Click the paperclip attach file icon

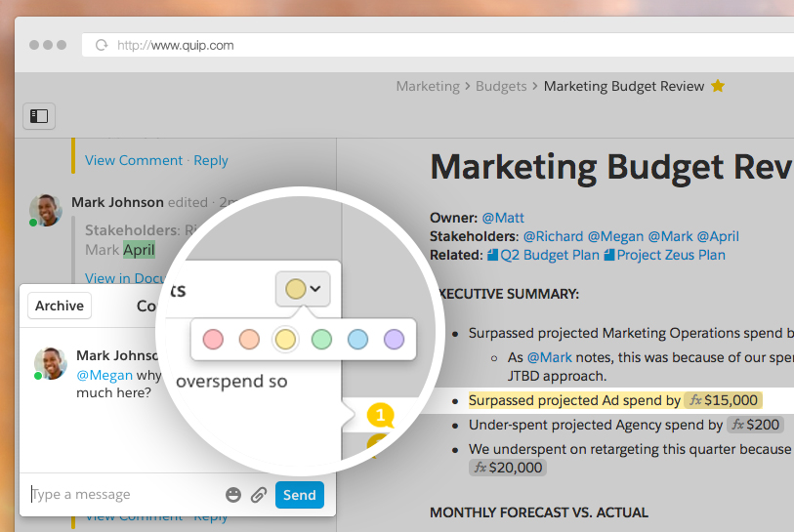[x=259, y=495]
